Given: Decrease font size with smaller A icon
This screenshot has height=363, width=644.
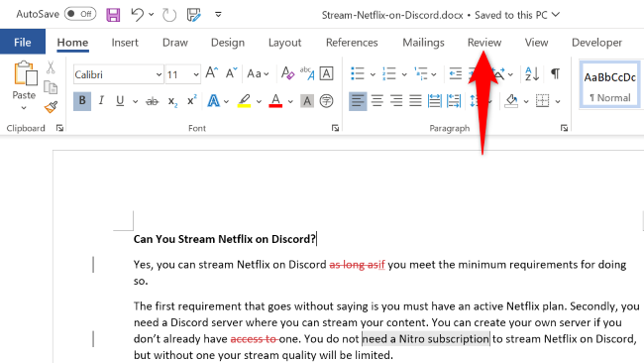Looking at the screenshot, I should coord(231,73).
